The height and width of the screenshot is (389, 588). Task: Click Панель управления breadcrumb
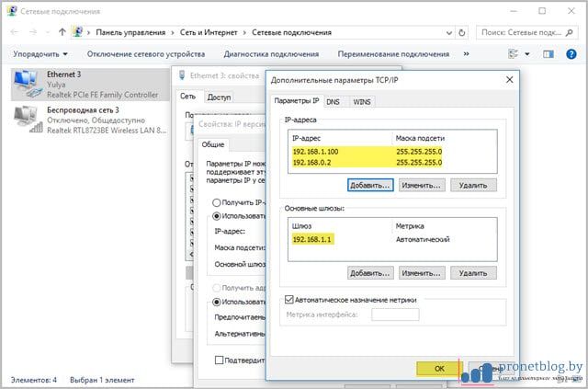[x=130, y=33]
